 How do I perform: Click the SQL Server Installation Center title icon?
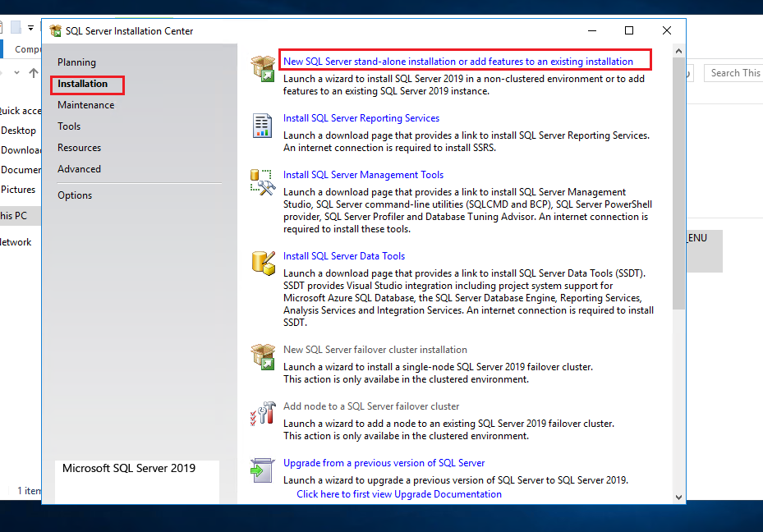point(56,30)
